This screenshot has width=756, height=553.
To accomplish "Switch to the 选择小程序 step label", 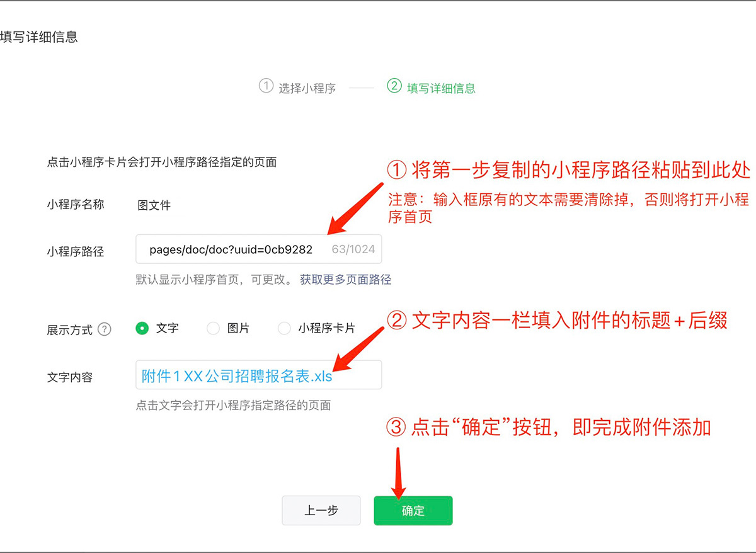I will pyautogui.click(x=307, y=88).
